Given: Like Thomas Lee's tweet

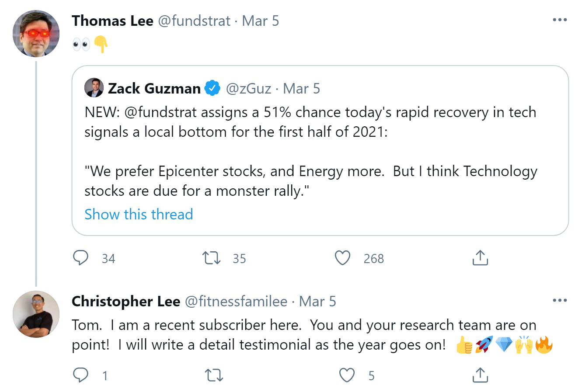Looking at the screenshot, I should (342, 258).
